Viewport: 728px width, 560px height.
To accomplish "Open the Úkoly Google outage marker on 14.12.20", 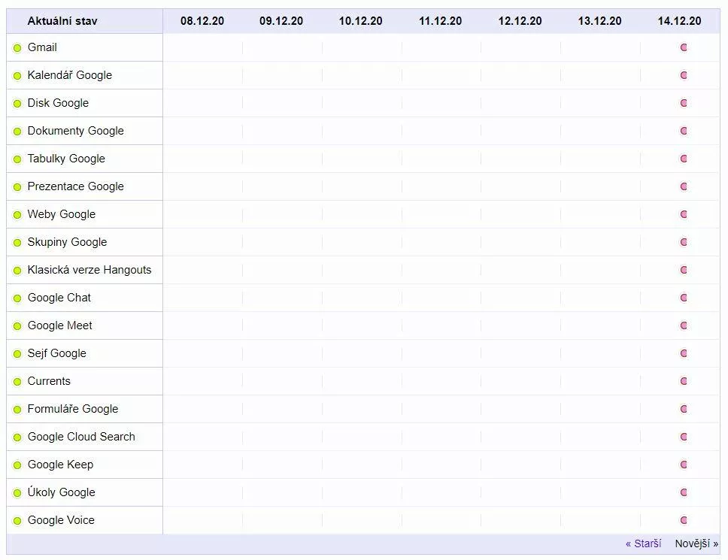I will point(684,493).
